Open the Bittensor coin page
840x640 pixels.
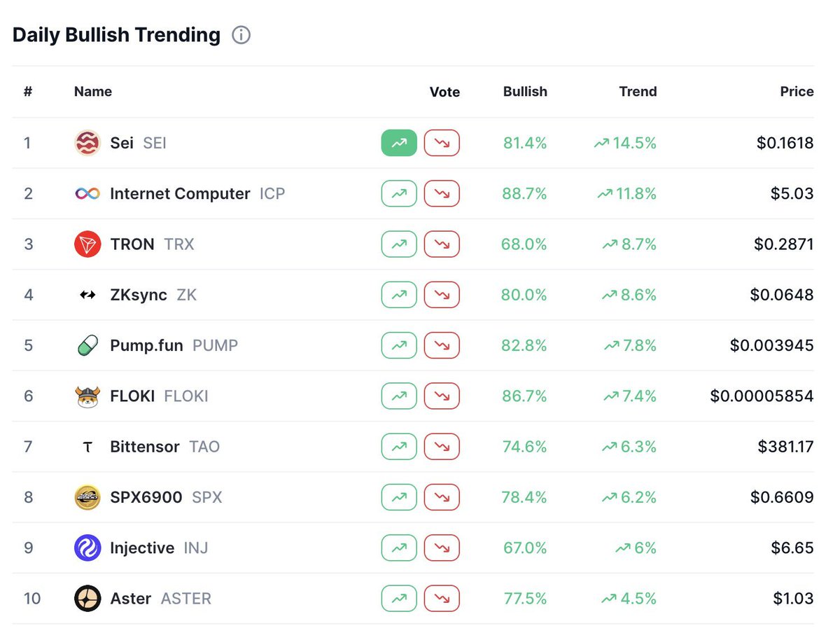[144, 447]
